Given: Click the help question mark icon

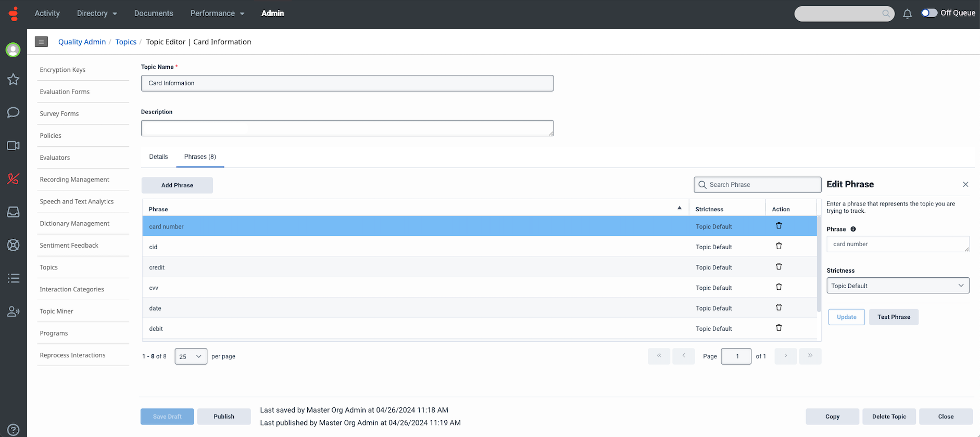Looking at the screenshot, I should tap(13, 430).
